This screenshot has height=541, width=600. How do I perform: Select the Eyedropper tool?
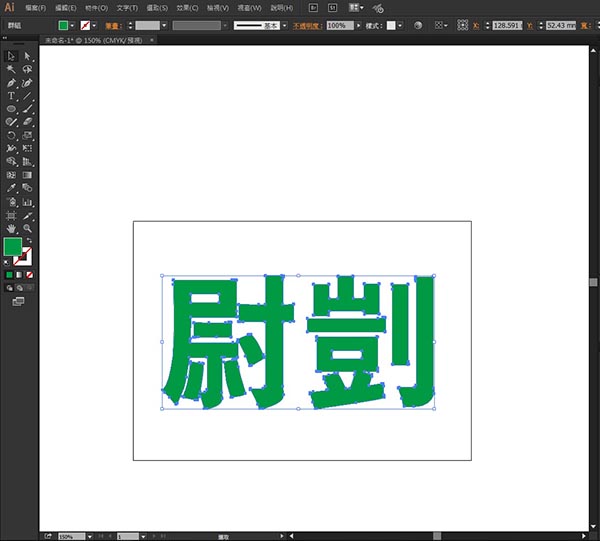tap(11, 187)
